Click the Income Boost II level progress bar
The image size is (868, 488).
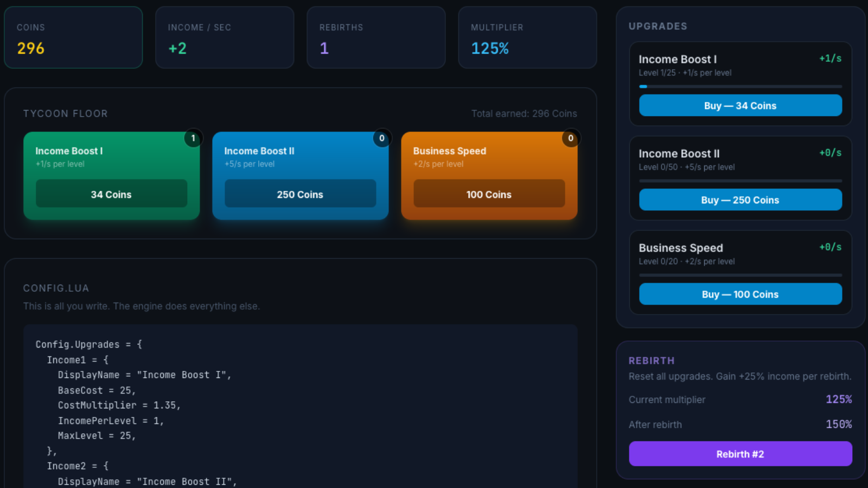tap(741, 181)
